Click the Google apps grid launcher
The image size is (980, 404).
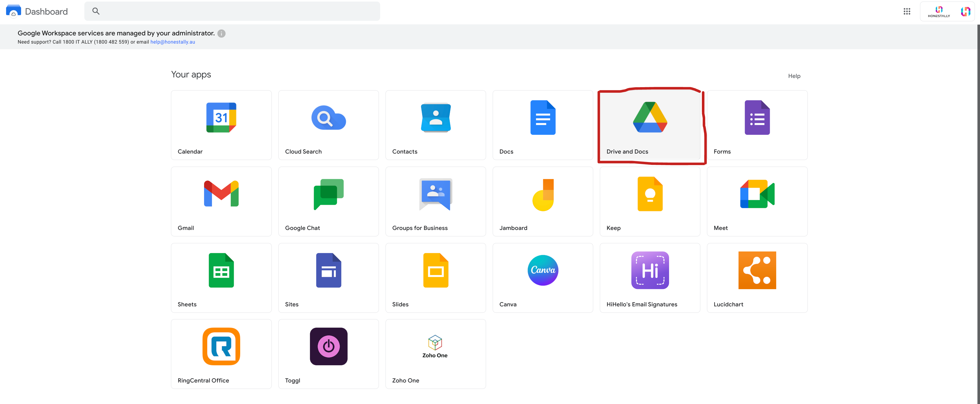click(x=907, y=12)
